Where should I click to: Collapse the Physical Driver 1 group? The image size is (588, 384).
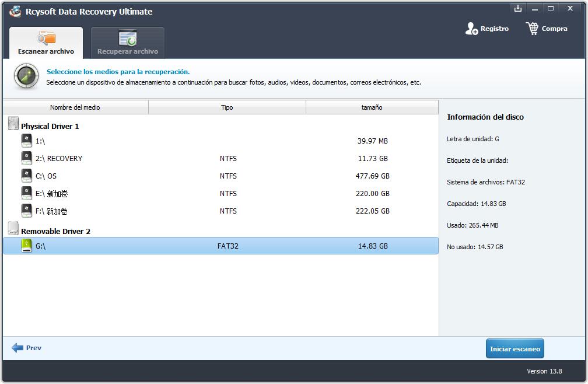[50, 126]
